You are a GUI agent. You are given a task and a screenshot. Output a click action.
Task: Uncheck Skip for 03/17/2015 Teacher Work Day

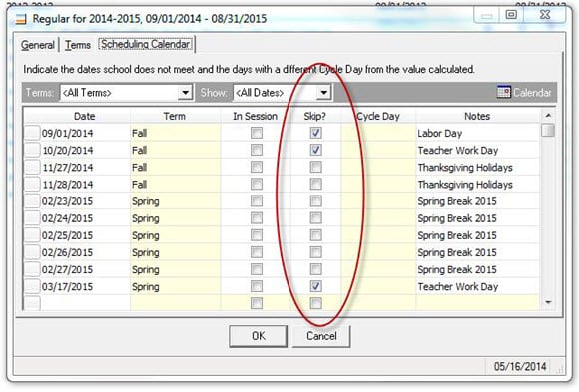point(315,286)
